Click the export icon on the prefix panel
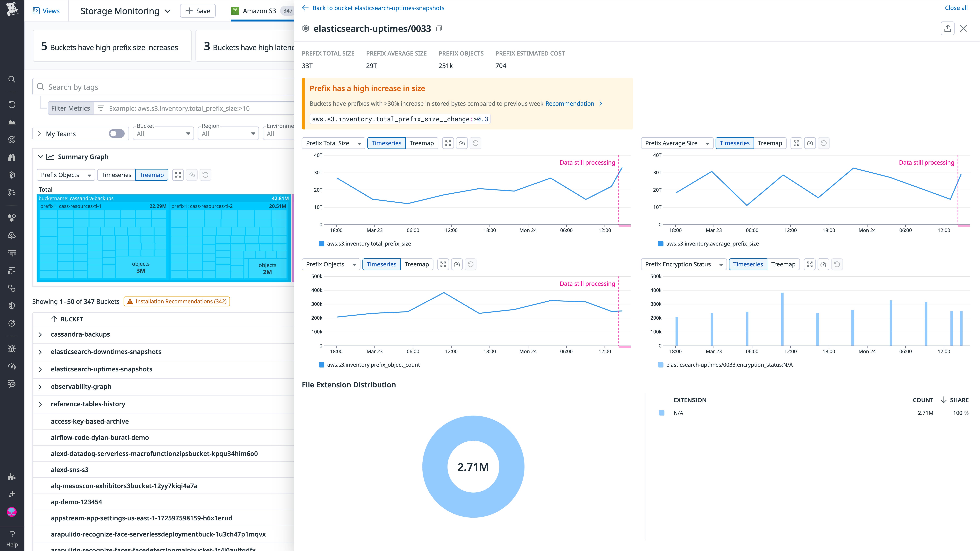 (x=948, y=28)
